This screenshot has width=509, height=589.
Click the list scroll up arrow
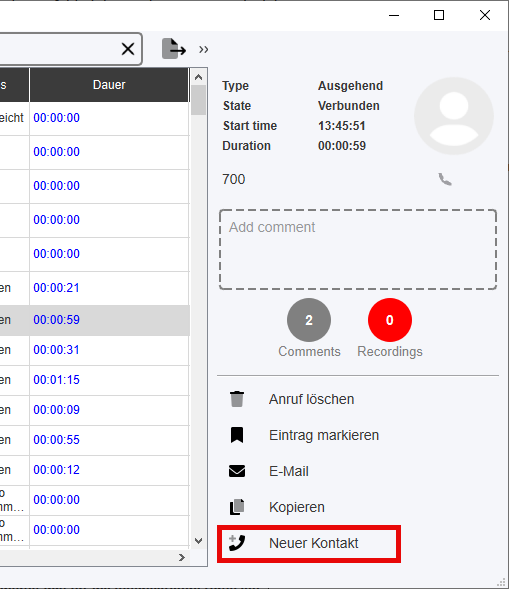click(198, 77)
